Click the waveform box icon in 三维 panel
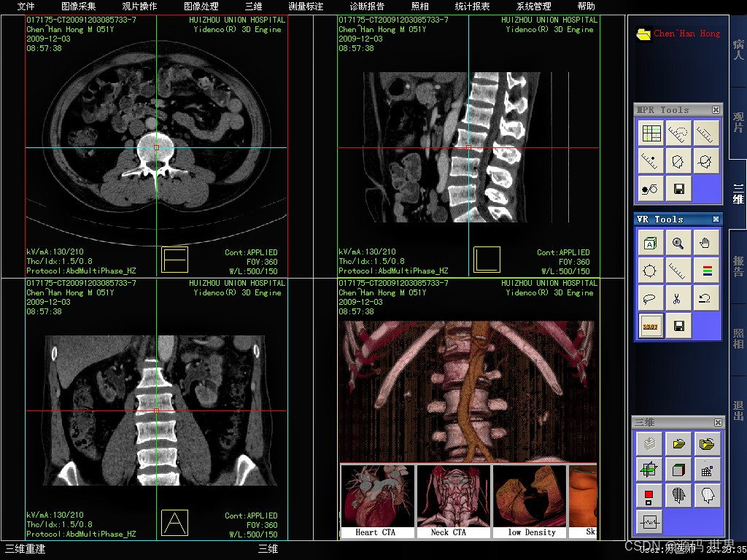The height and width of the screenshot is (560, 747). coord(649,522)
